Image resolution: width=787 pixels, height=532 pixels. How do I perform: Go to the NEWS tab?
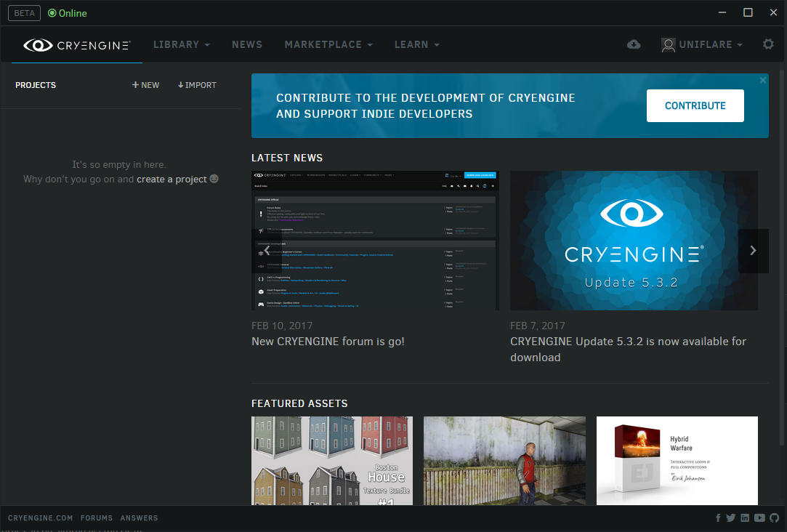[247, 44]
